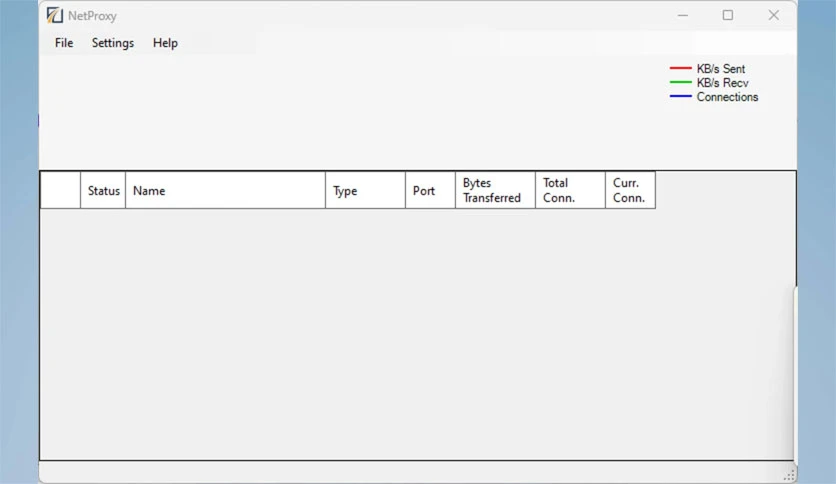Click the red KB/s Sent legend line
The width and height of the screenshot is (836, 484).
680,68
